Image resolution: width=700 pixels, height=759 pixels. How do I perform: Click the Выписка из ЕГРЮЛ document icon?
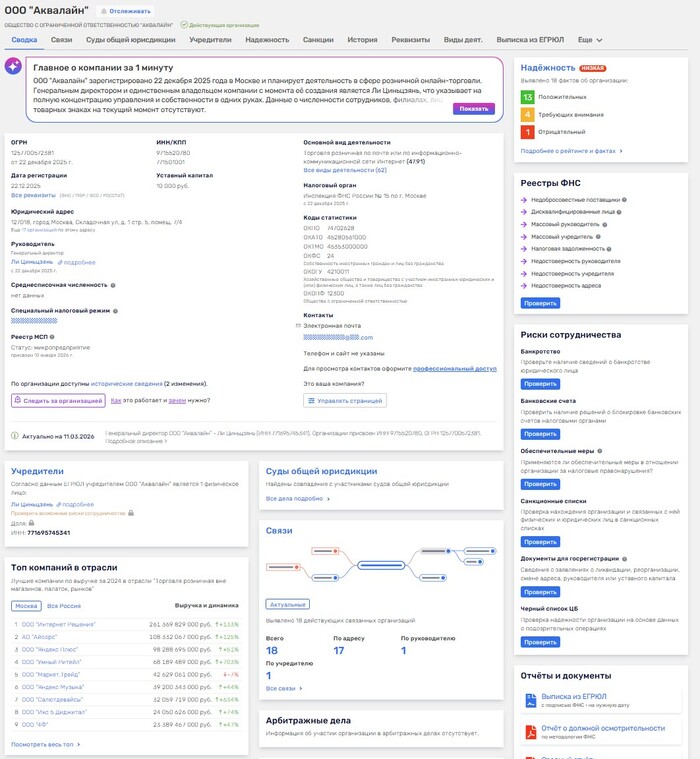click(x=531, y=700)
